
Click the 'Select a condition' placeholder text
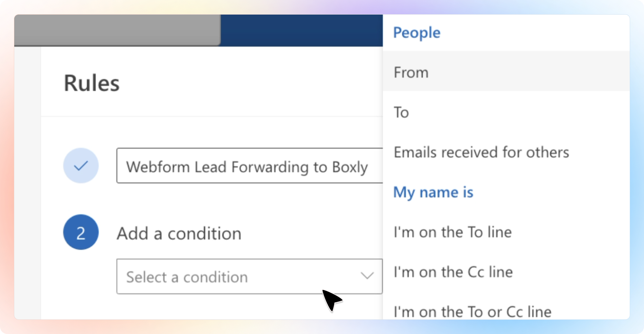(x=187, y=277)
